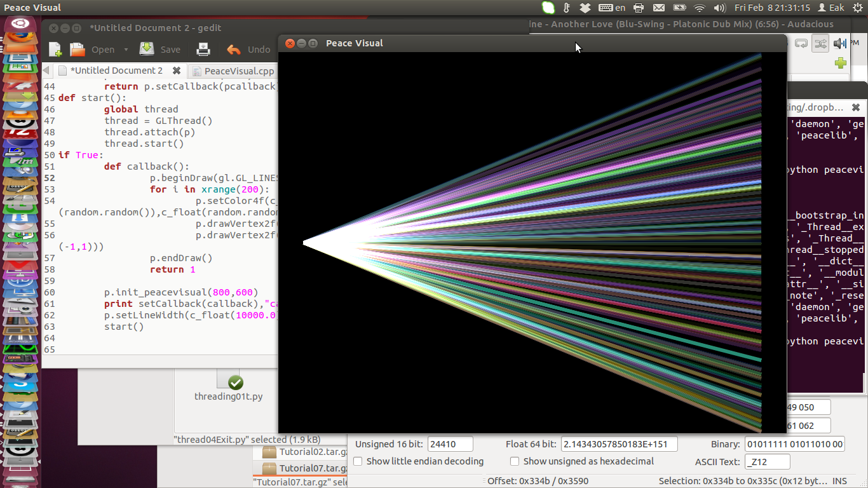Click the gedit New Document icon
The height and width of the screenshot is (488, 868).
[x=55, y=50]
